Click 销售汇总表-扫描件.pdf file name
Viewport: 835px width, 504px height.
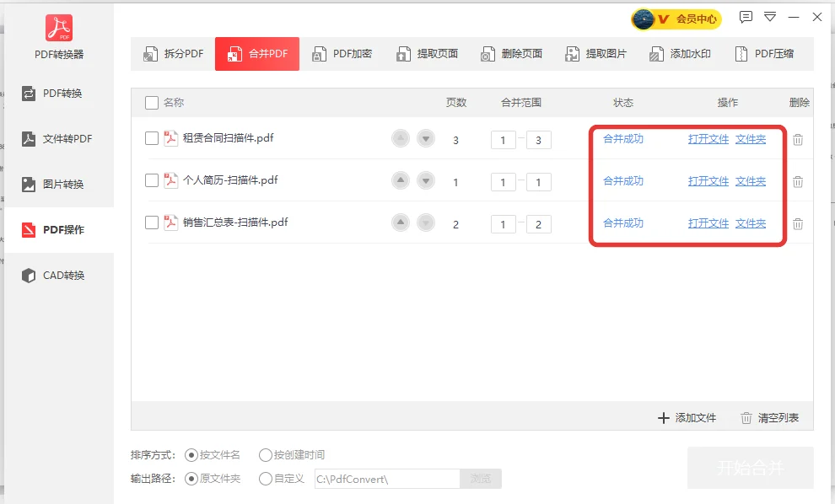[235, 222]
